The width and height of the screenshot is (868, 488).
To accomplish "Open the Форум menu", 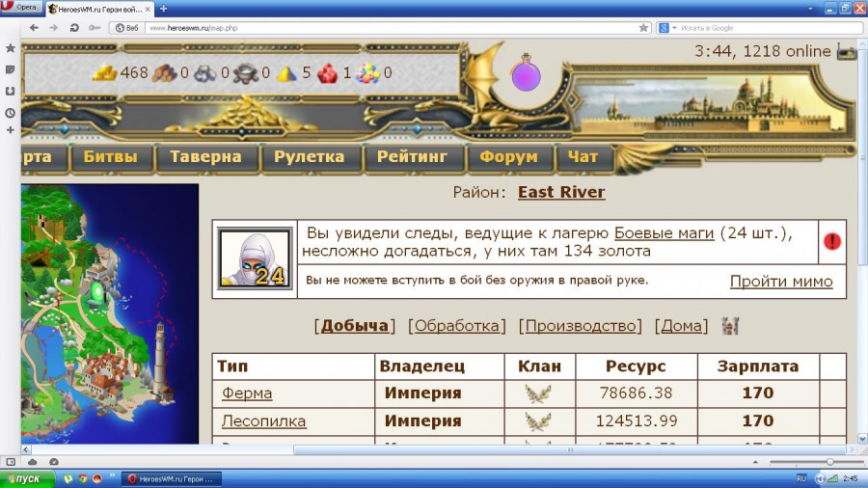I will tap(508, 156).
